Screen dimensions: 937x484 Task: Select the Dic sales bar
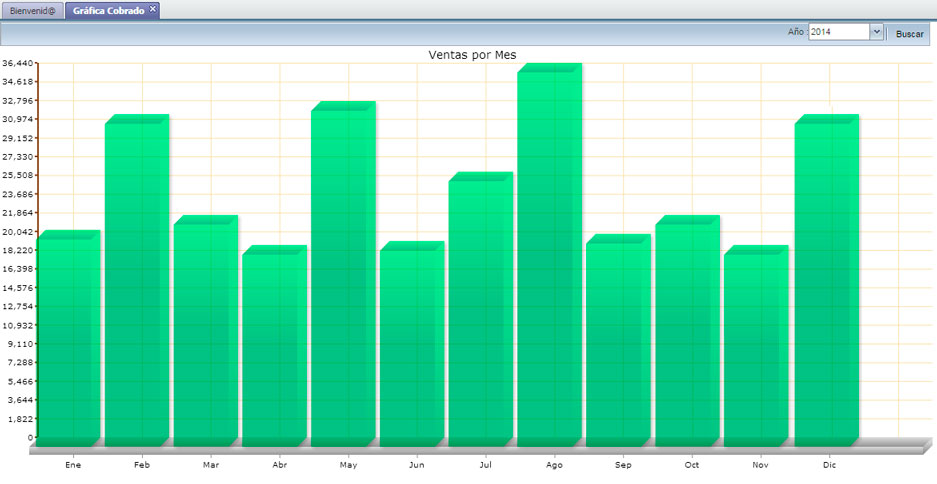[825, 283]
